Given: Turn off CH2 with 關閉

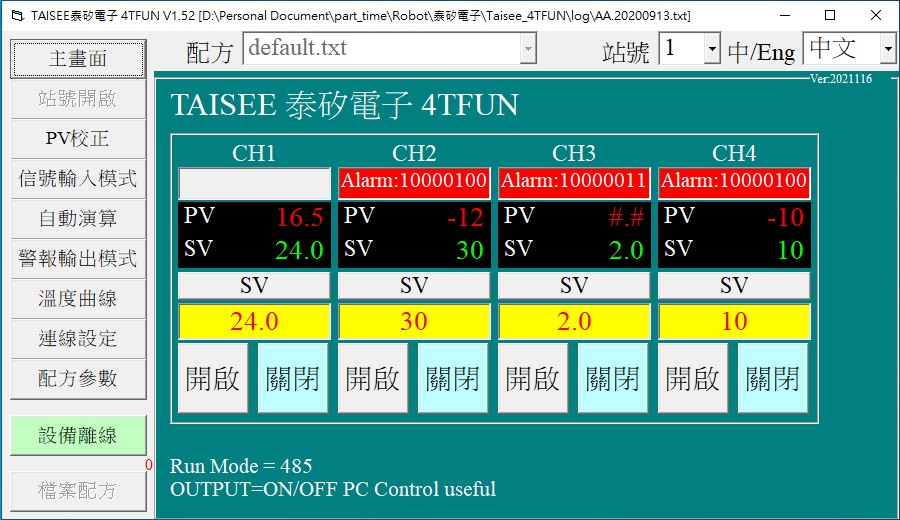Looking at the screenshot, I should coord(453,378).
